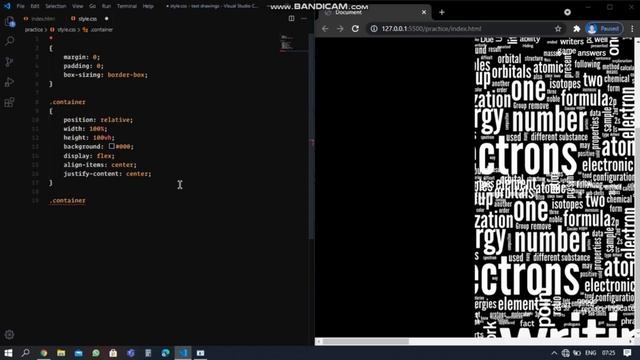The width and height of the screenshot is (640, 360).
Task: Open the network icon in system tray
Action: 565,353
